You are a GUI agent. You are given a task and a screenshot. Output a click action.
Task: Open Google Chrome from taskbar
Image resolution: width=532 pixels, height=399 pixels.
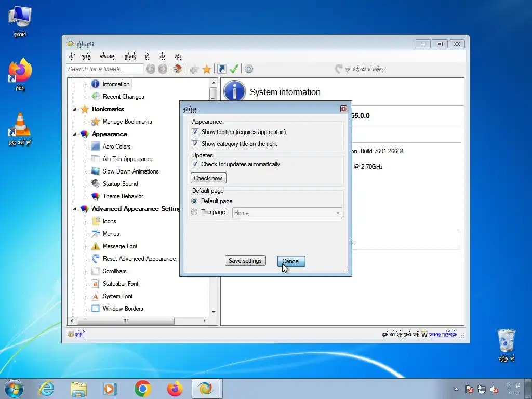point(143,389)
